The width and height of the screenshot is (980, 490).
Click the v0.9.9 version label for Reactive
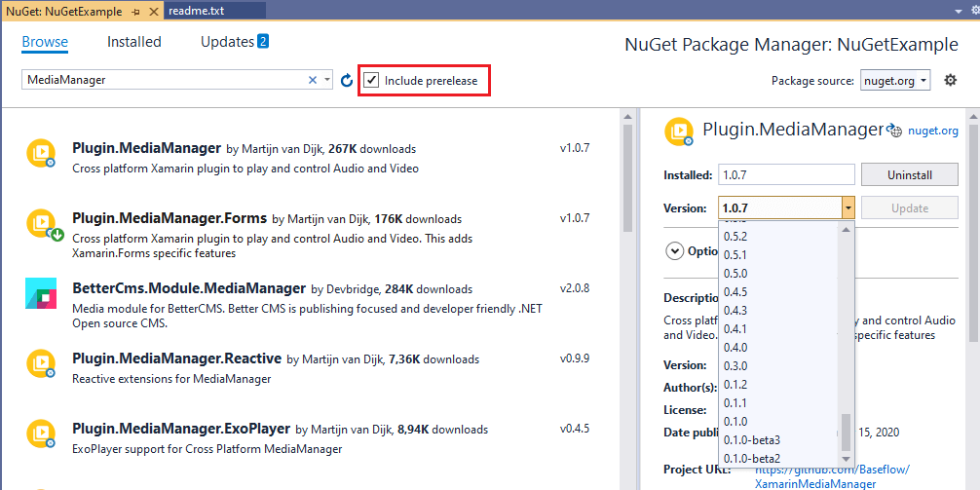click(x=575, y=358)
